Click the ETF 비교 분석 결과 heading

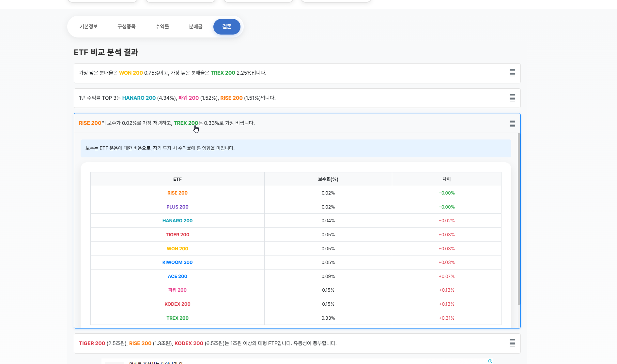(x=106, y=52)
